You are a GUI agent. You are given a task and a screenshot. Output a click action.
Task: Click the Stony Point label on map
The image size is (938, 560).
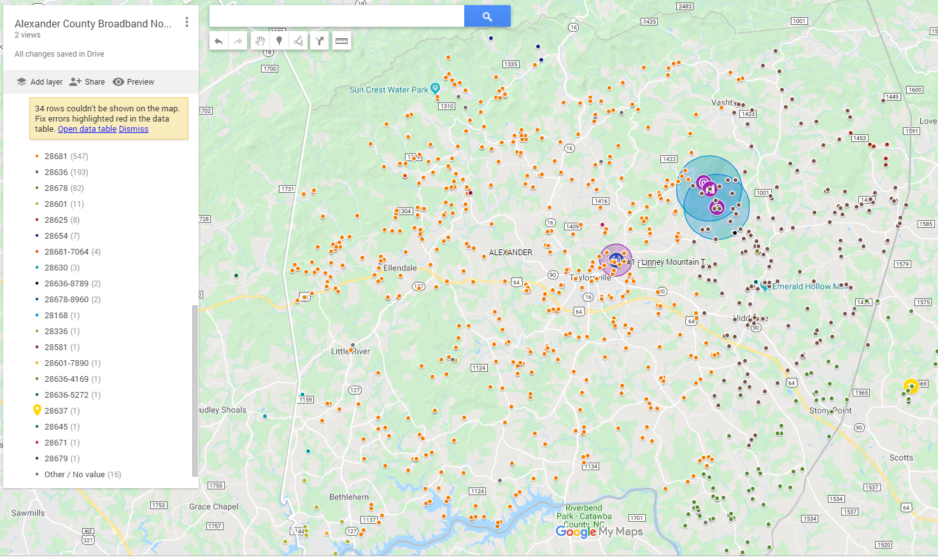(830, 410)
